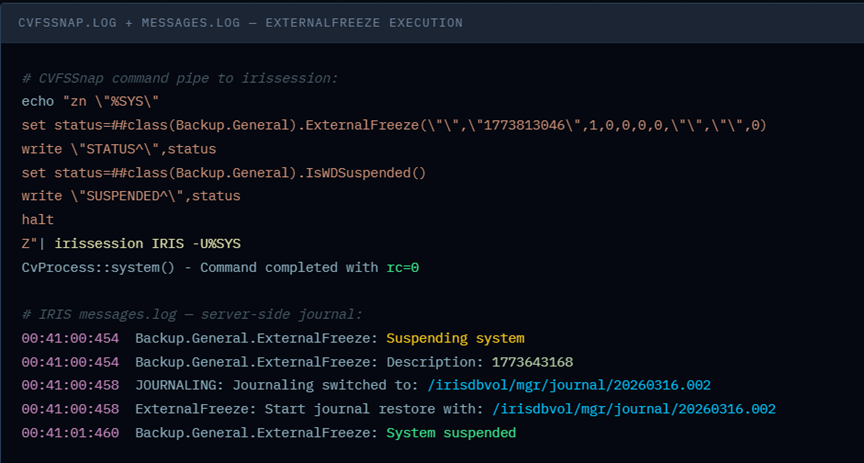Click the write STATUS^ command line
Screen dimensions: 864x463
pyautogui.click(x=118, y=148)
